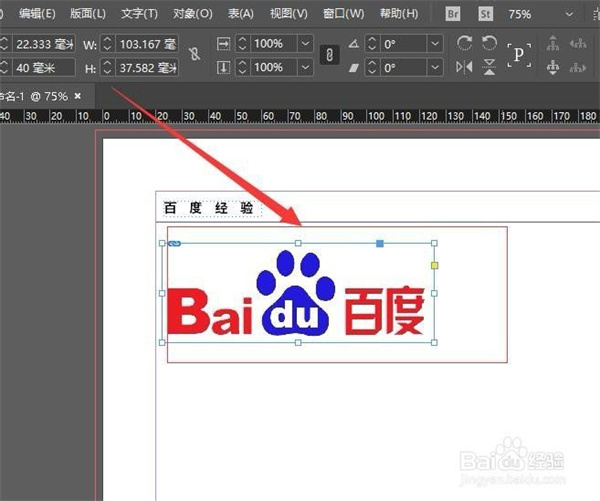This screenshot has width=600, height=501.
Task: Rotate selection 90° clockwise
Action: (x=464, y=43)
